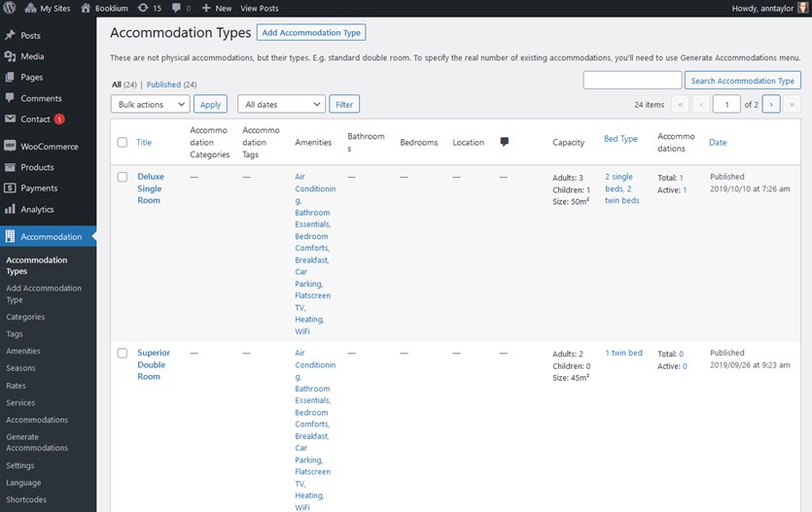Go to Services submenu

20,402
